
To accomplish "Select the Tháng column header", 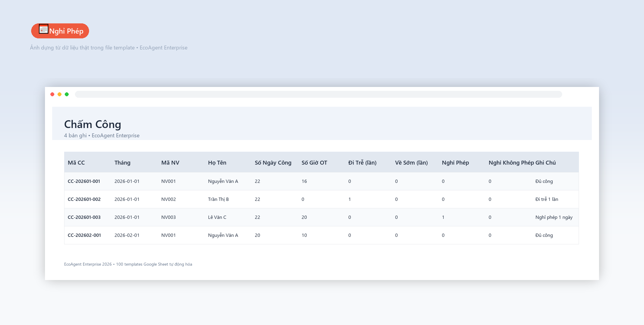I will [x=122, y=163].
